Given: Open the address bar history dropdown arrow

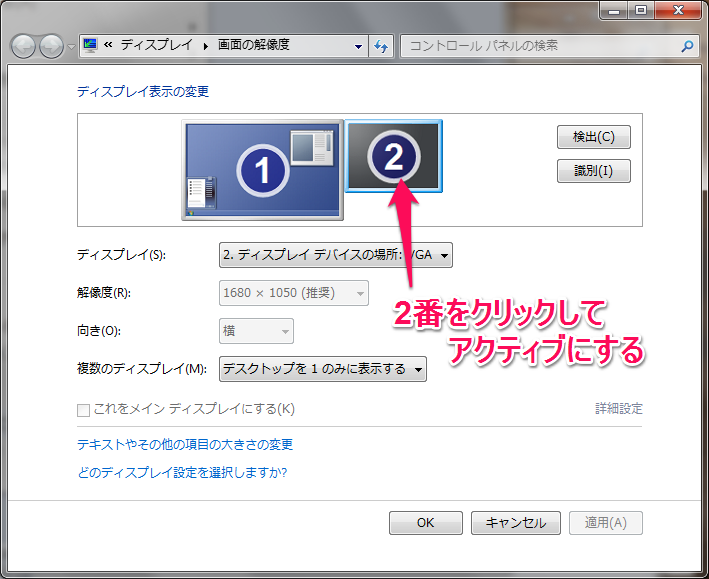Looking at the screenshot, I should point(358,46).
